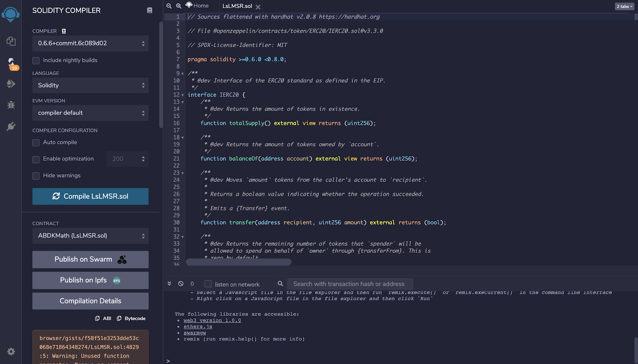Click the pragma solidity code line
The height and width of the screenshot is (364, 638).
(237, 59)
